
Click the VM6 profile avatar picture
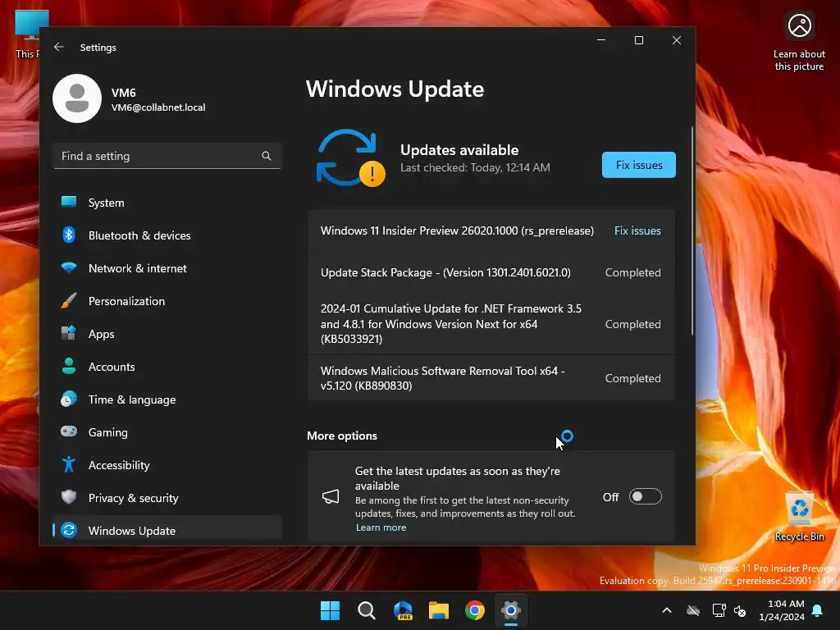point(77,98)
